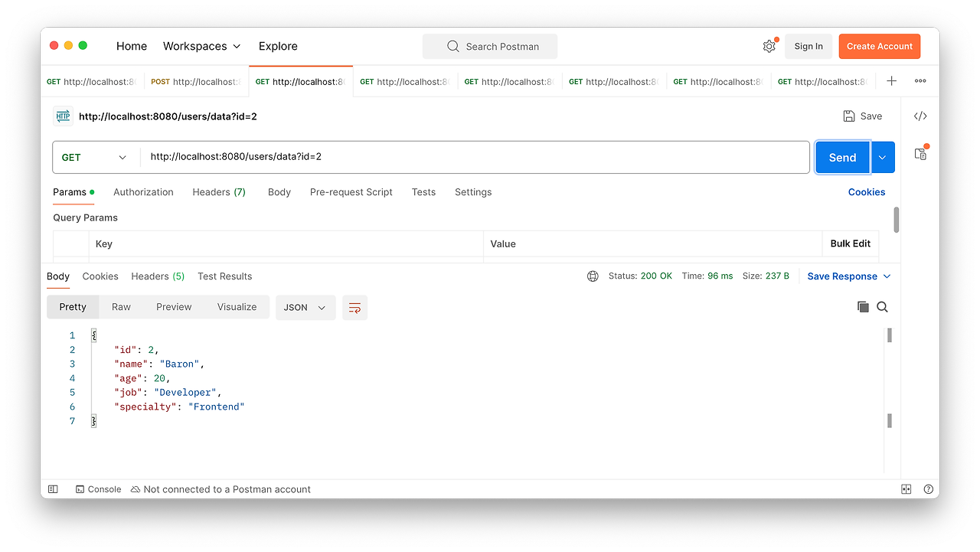This screenshot has width=980, height=552.
Task: Click the globe network info icon
Action: [593, 276]
